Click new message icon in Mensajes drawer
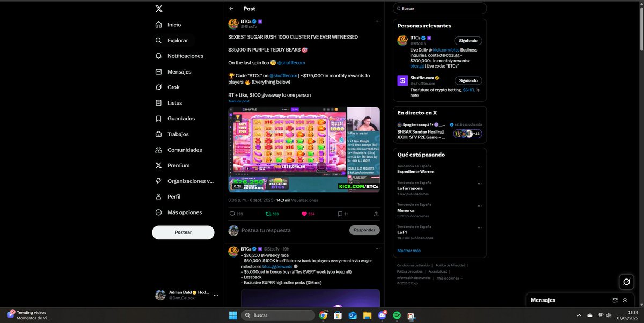This screenshot has height=323, width=644. pos(616,300)
